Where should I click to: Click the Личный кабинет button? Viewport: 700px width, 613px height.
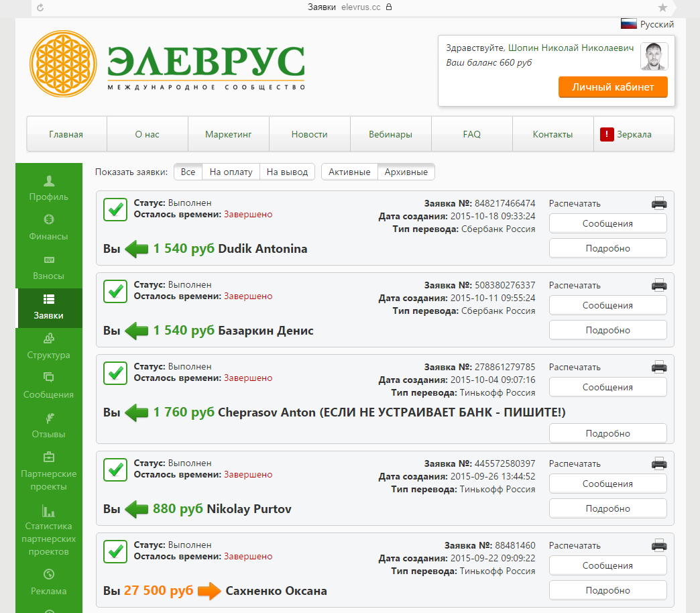[x=613, y=87]
